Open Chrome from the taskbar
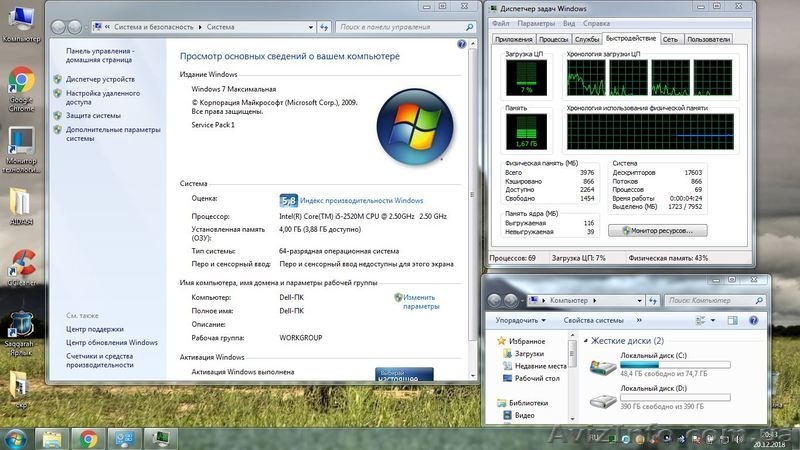This screenshot has width=800, height=450. click(88, 439)
